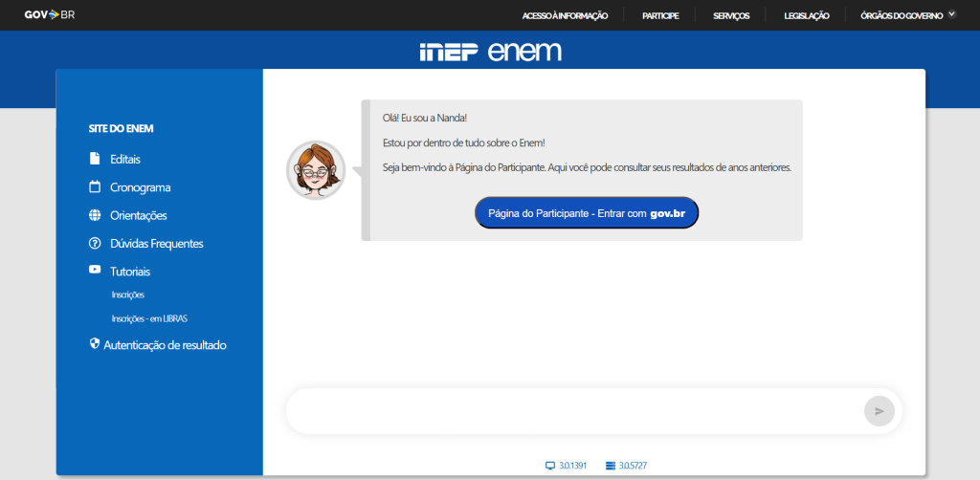Image resolution: width=980 pixels, height=480 pixels.
Task: Click the monitor version icon 3.0.1391
Action: point(549,466)
